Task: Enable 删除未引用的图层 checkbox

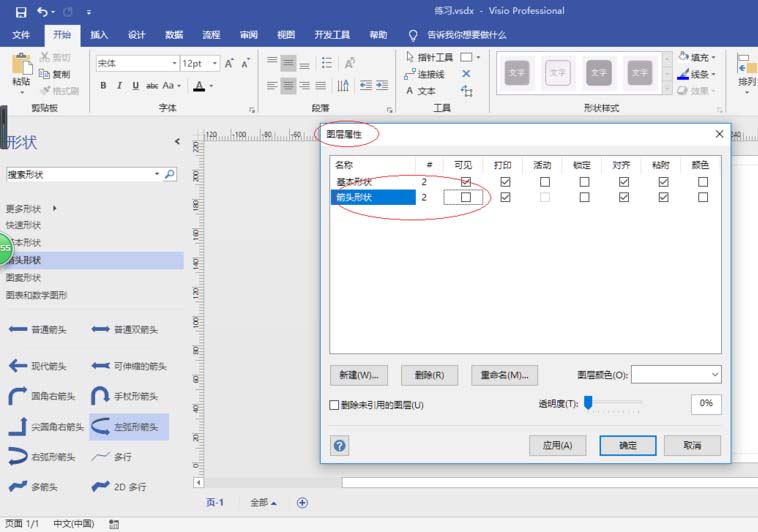Action: click(335, 405)
